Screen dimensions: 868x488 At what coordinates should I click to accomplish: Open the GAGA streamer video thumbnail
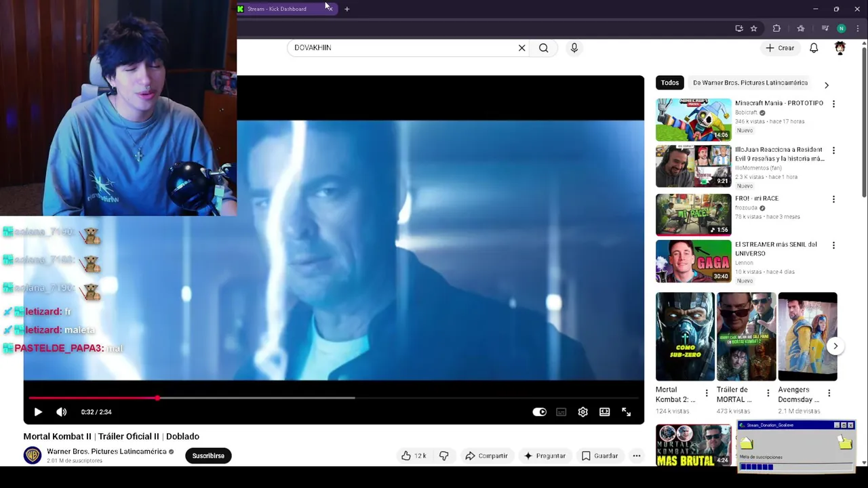click(x=693, y=261)
